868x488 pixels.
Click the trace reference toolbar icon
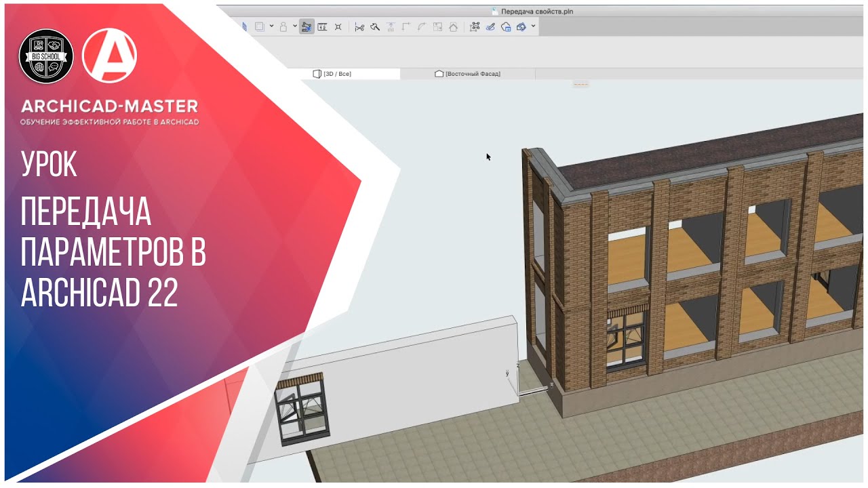click(x=475, y=27)
